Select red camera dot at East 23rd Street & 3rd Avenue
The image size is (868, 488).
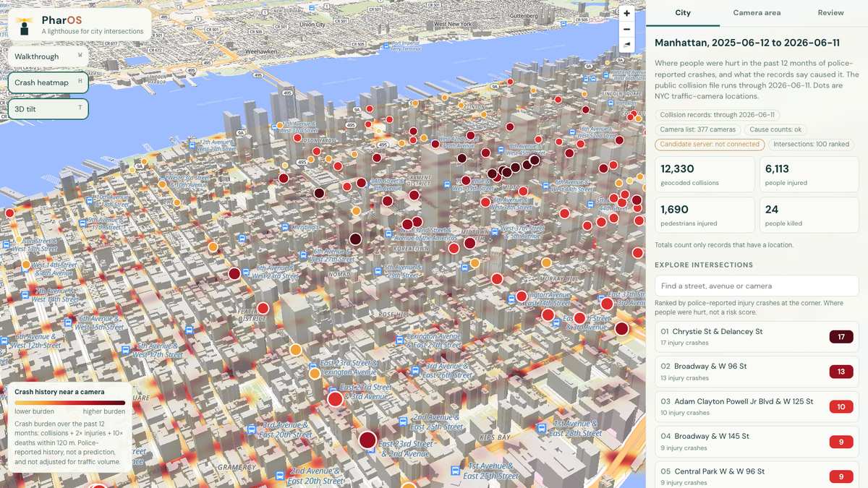pos(335,399)
